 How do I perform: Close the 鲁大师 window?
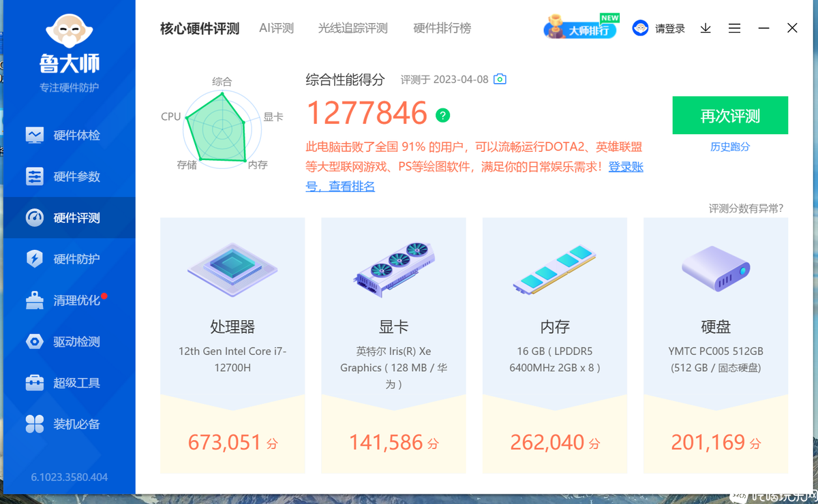792,29
